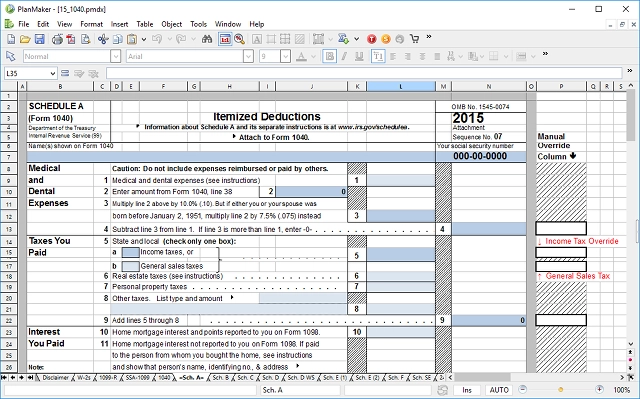Zoom out with the minus button
The width and height of the screenshot is (640, 399).
click(523, 389)
